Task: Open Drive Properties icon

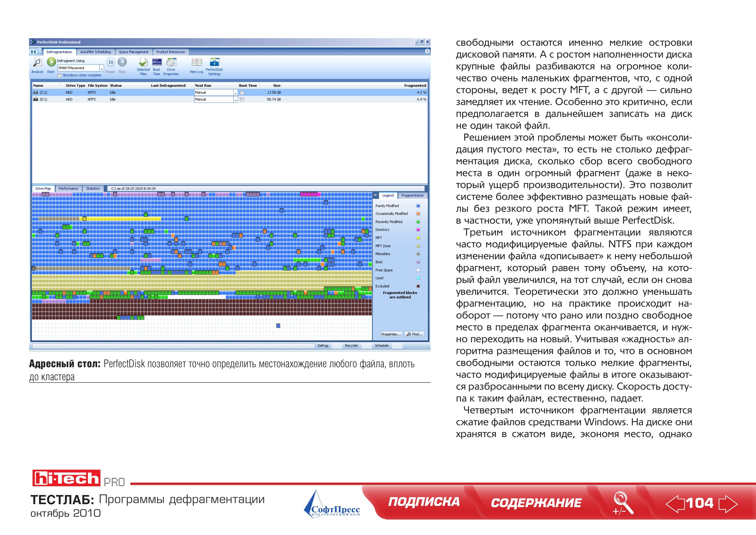Action: [171, 62]
